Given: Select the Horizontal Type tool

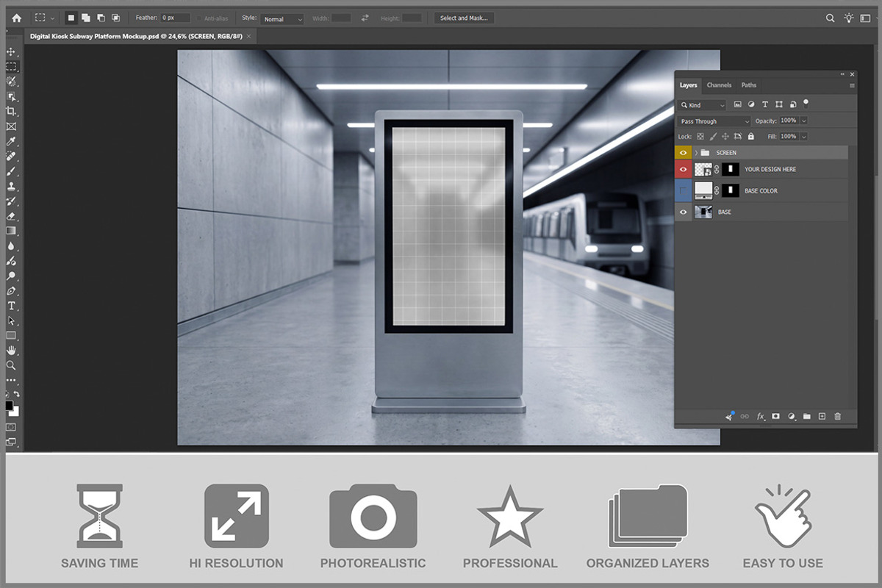Looking at the screenshot, I should click(x=11, y=306).
